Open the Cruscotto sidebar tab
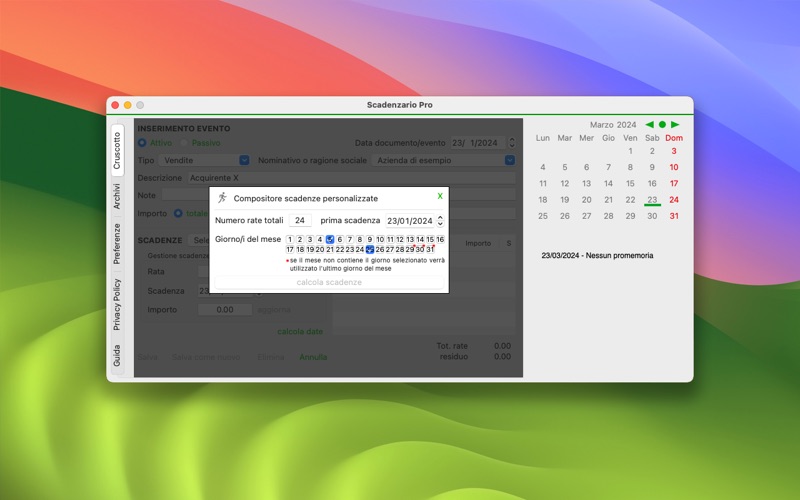This screenshot has height=500, width=800. click(x=117, y=151)
